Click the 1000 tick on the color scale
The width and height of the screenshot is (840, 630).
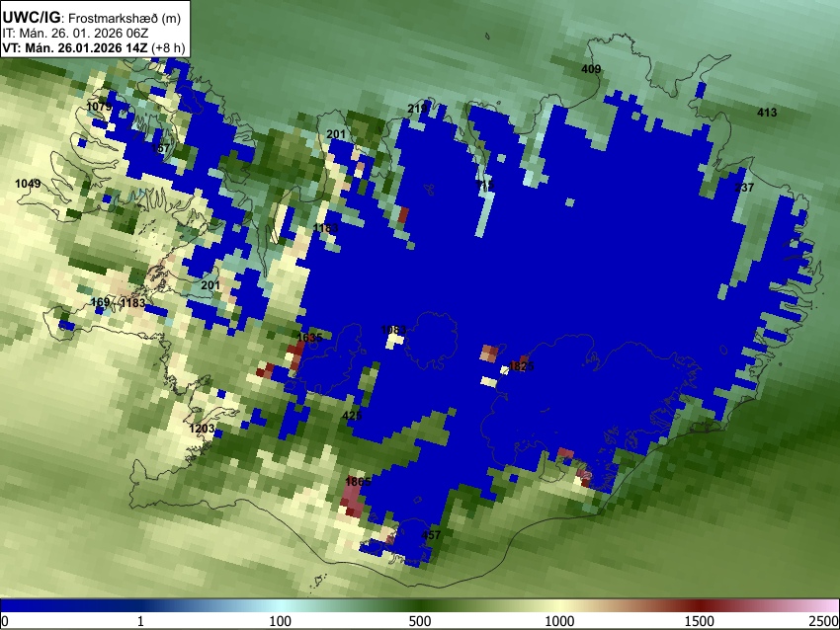coord(559,621)
